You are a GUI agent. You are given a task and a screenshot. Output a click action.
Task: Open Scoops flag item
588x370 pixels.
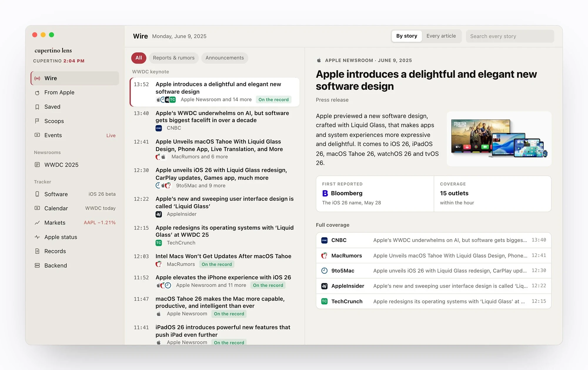[x=75, y=121]
